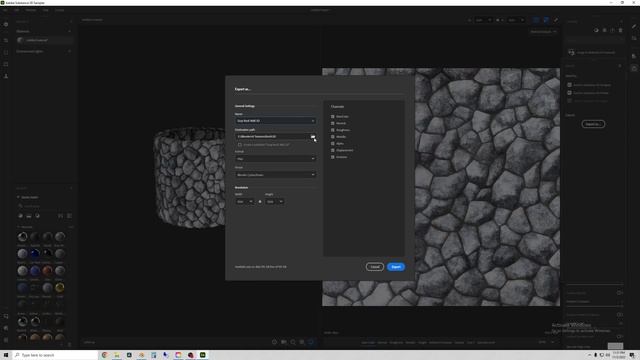
Task: Open Chrome from the taskbar
Action: (104, 355)
